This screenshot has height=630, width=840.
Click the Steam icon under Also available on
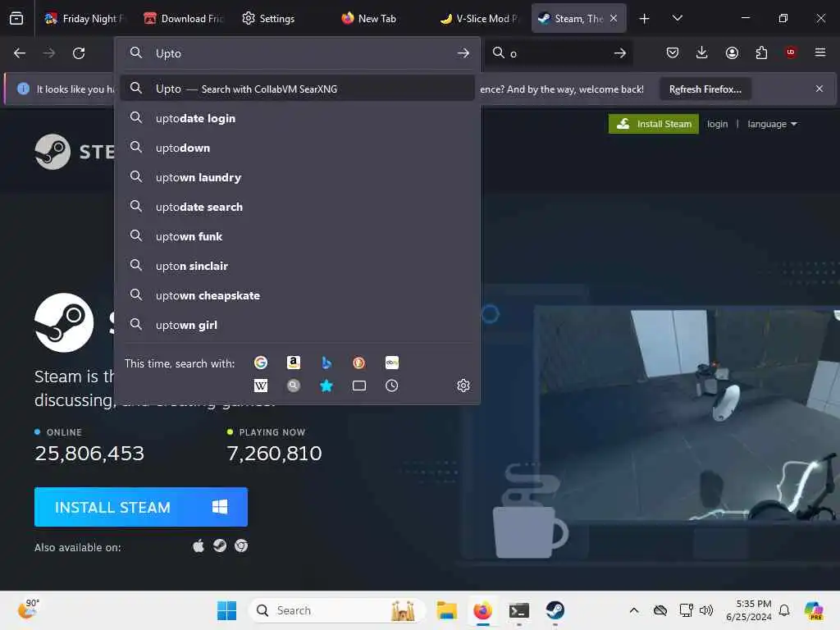pyautogui.click(x=220, y=546)
